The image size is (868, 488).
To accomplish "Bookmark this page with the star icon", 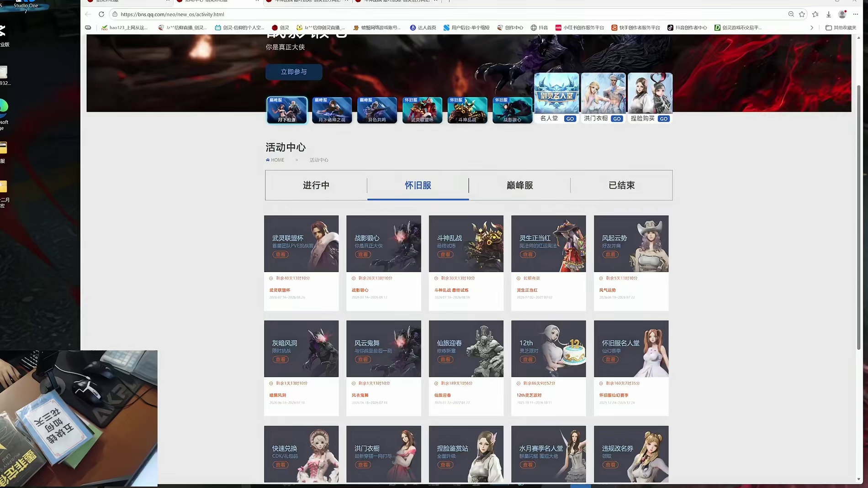I will tap(802, 14).
